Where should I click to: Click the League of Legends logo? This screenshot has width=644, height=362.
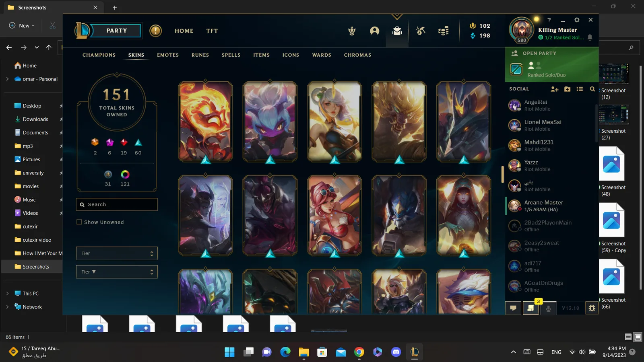83,31
